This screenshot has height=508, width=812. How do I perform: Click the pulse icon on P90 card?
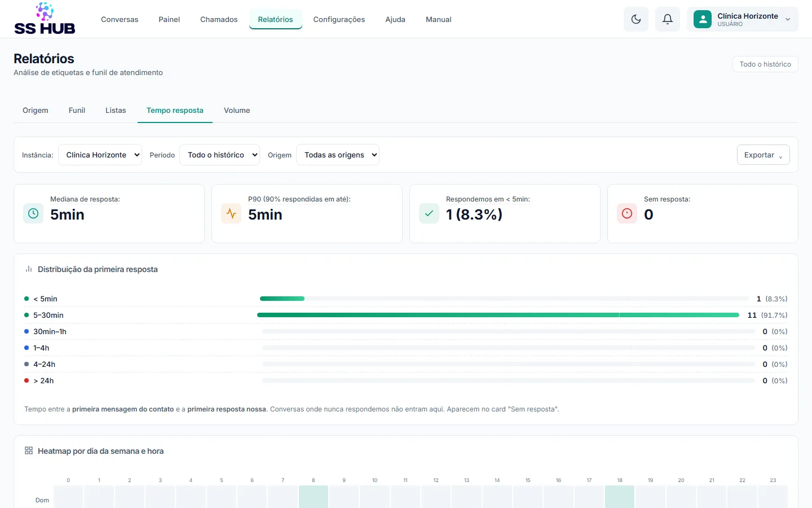231,213
